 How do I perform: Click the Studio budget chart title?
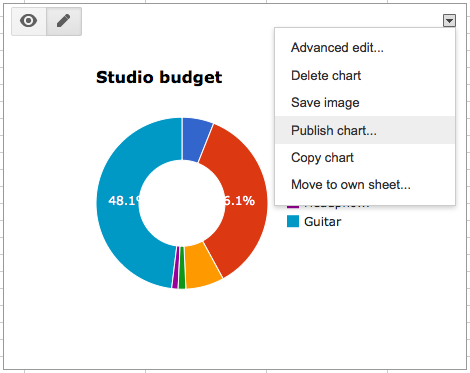tap(159, 77)
